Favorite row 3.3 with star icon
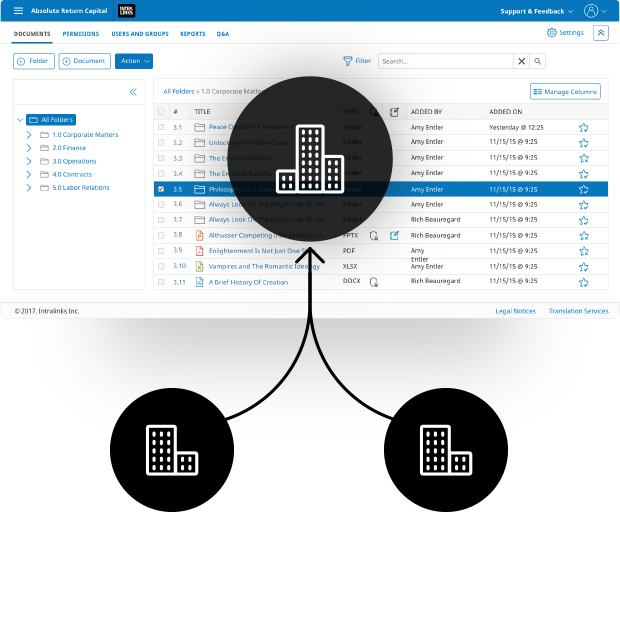 tap(584, 158)
